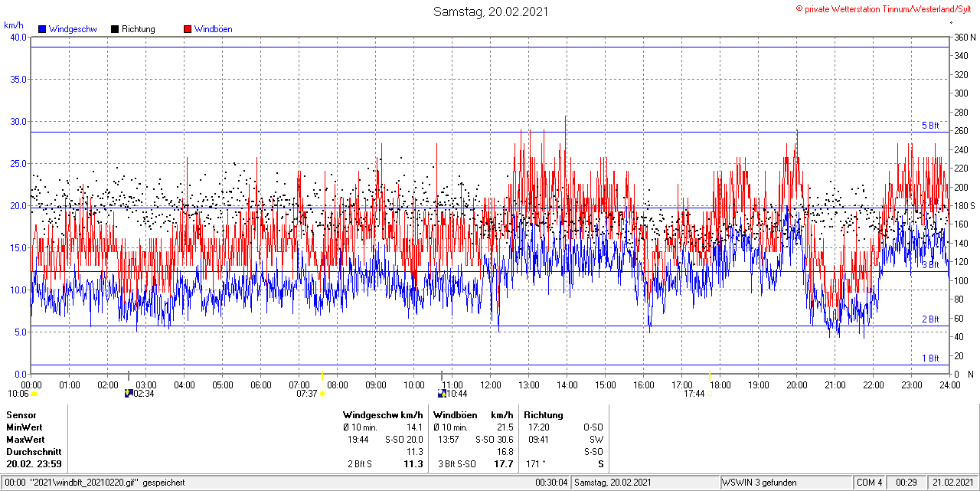Click the 00:29 status bar clock
This screenshot has height=491, width=980.
point(906,483)
